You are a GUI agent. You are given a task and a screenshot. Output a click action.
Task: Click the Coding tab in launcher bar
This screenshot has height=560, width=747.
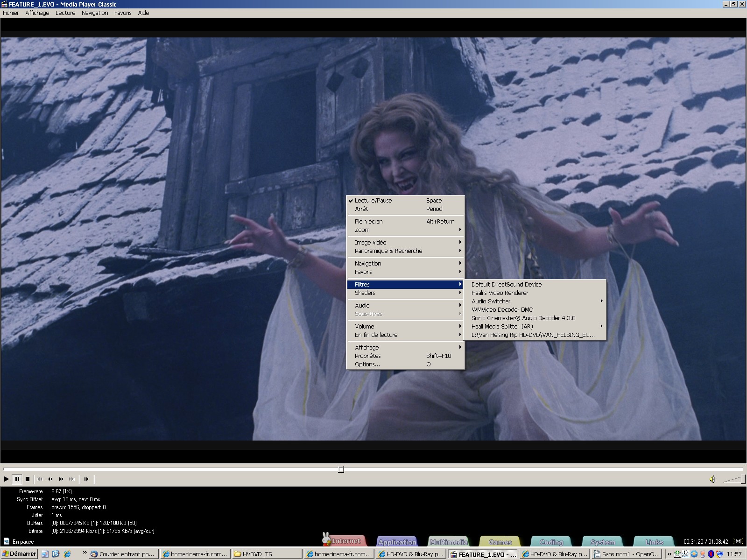[551, 542]
